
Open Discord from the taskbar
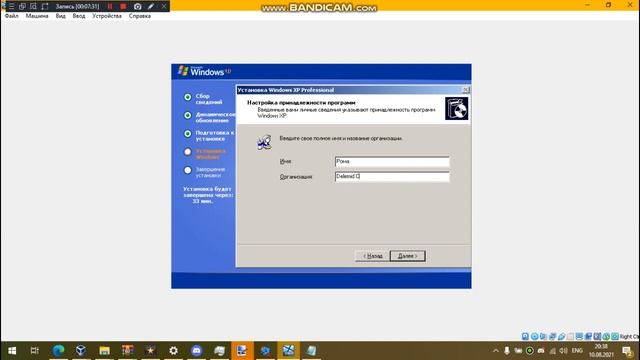197,351
